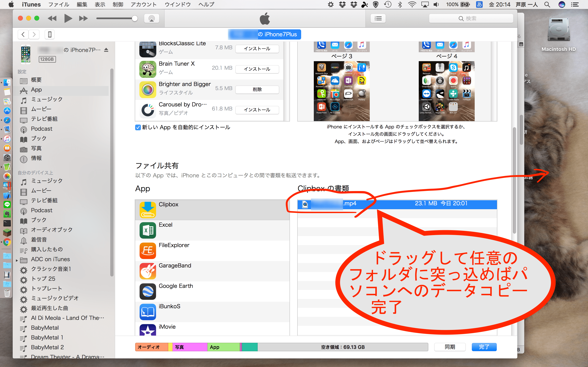The height and width of the screenshot is (367, 588).
Task: Click the 削除 button for Brighter and Bigger
Action: tap(257, 89)
